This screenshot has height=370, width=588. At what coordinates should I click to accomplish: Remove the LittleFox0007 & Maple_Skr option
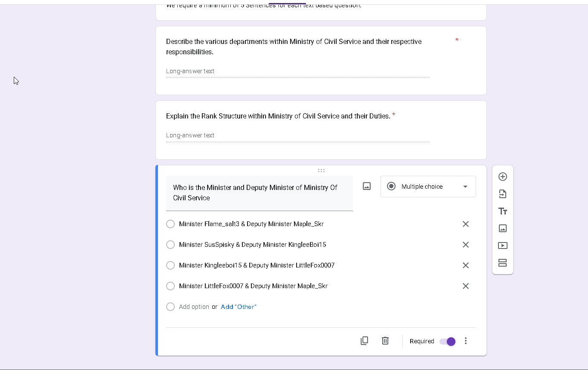(465, 286)
